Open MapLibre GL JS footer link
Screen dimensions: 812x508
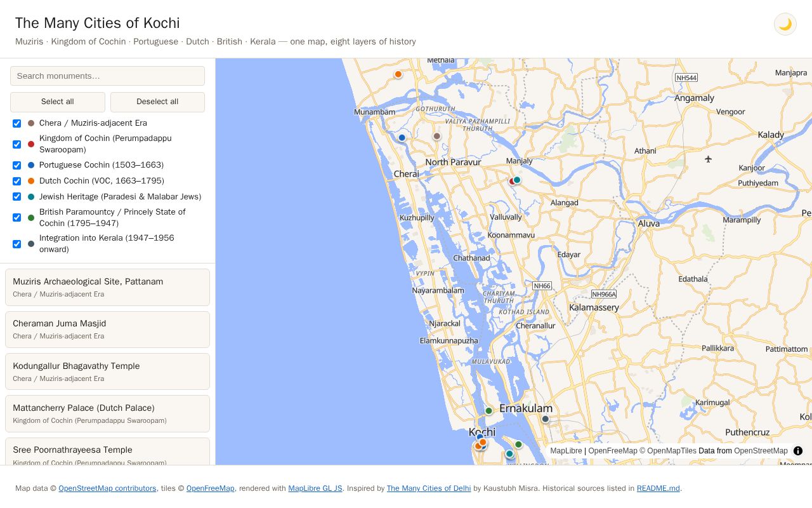315,488
